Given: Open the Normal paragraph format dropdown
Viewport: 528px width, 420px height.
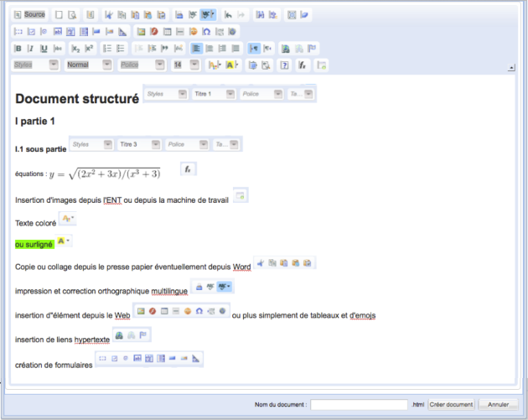Looking at the screenshot, I should (x=89, y=65).
